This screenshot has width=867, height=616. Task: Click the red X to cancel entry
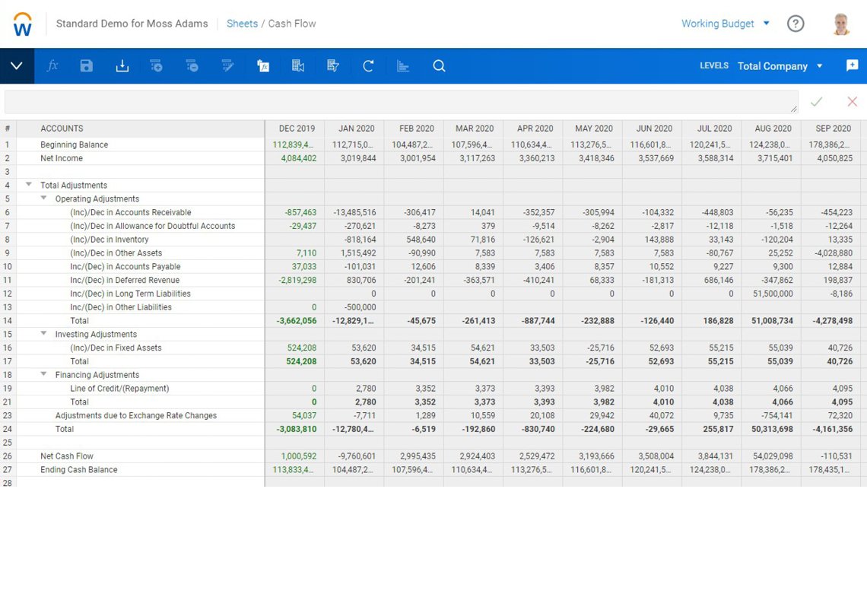pyautogui.click(x=852, y=102)
